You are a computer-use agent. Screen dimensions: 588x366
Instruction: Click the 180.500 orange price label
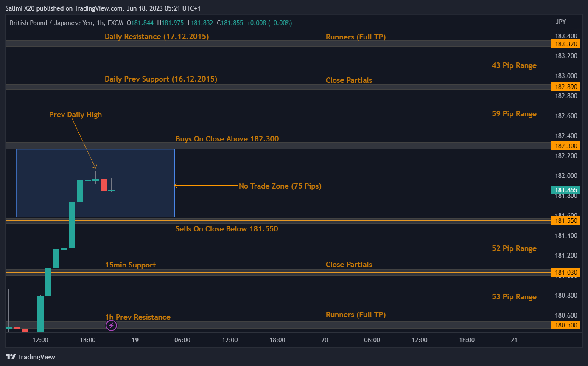(x=565, y=325)
